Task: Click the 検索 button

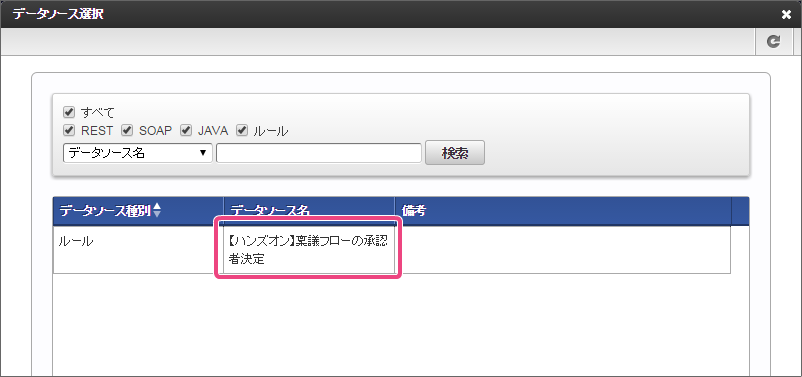Action: (455, 153)
